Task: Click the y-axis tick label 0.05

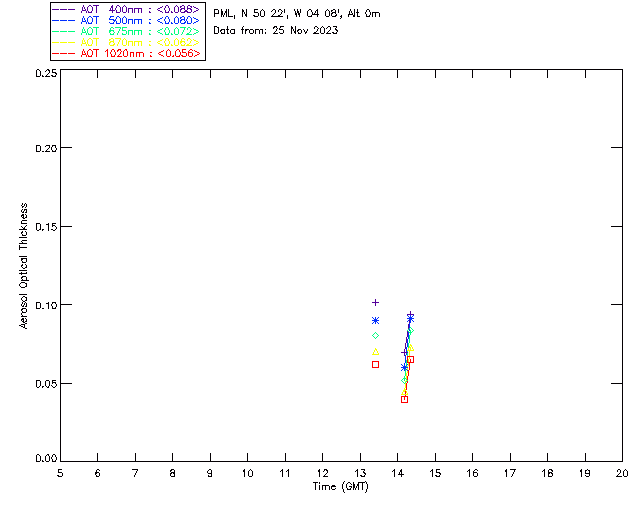Action: (x=46, y=384)
